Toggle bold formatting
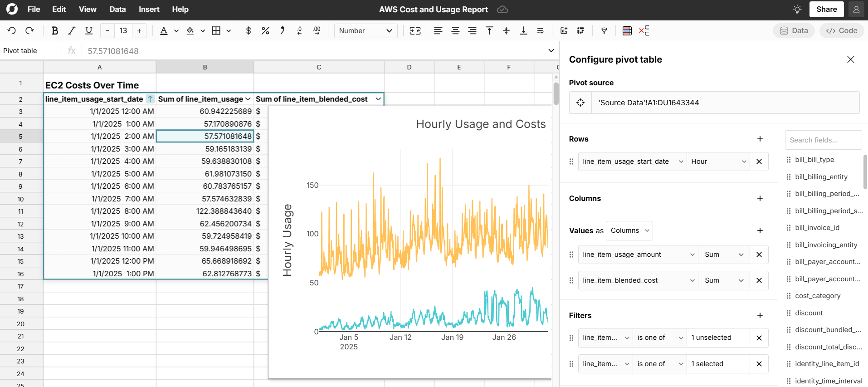Image resolution: width=868 pixels, height=387 pixels. pyautogui.click(x=55, y=31)
